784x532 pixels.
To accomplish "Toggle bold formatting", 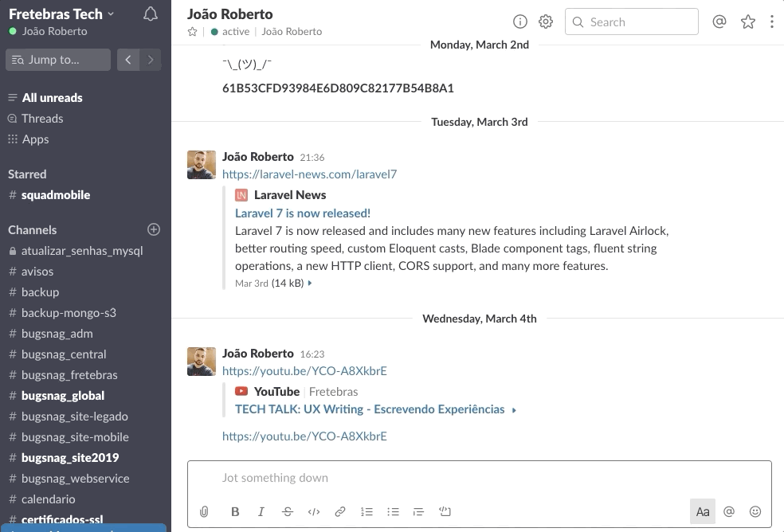I will (235, 511).
